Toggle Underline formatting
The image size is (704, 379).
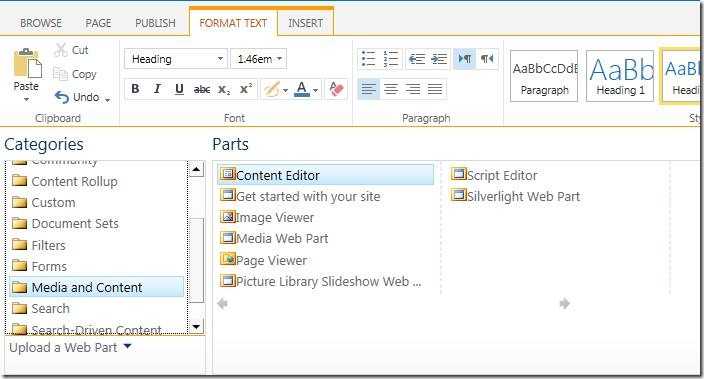pos(179,89)
